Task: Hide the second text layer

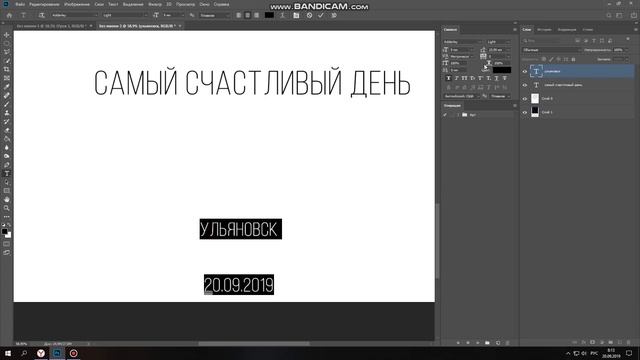Action: click(525, 85)
